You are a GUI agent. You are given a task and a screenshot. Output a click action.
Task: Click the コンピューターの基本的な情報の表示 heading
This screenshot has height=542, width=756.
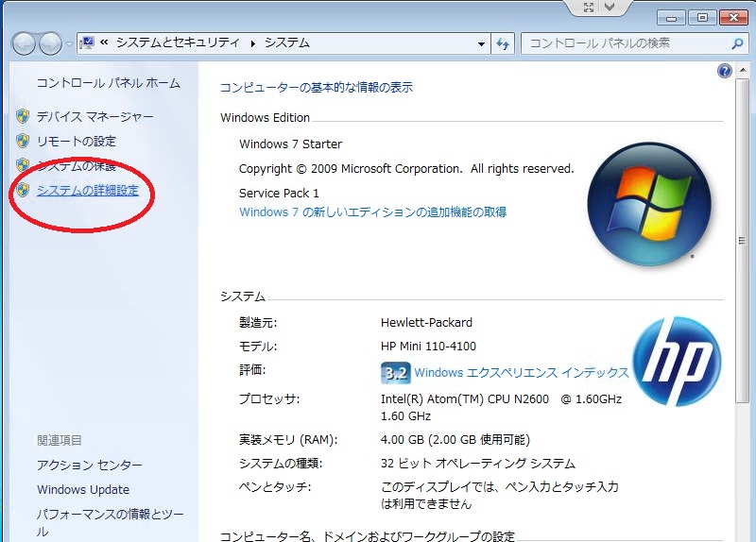pos(317,88)
